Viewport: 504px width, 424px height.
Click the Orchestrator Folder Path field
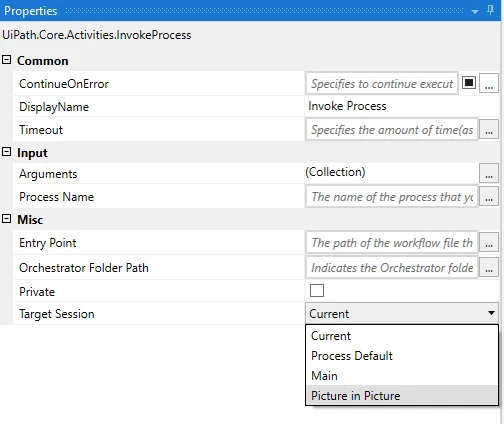392,268
